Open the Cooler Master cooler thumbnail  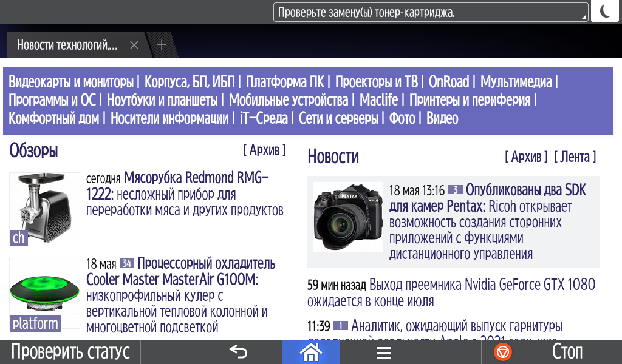coord(44,293)
